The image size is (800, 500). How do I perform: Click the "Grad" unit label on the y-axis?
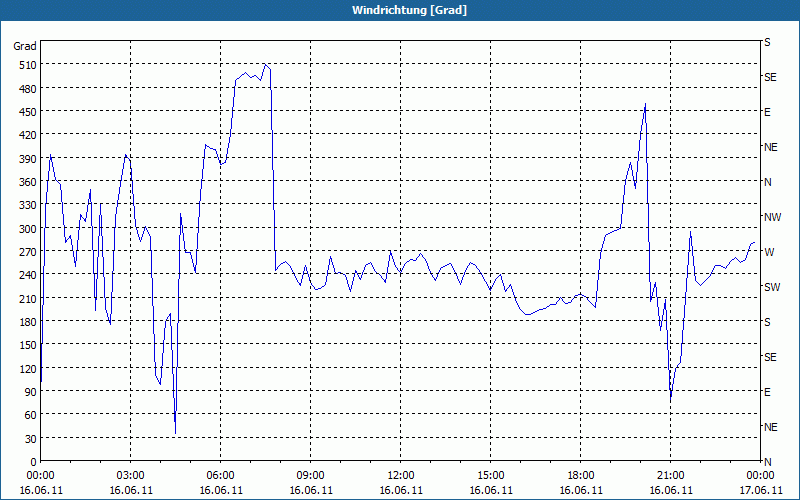(24, 46)
